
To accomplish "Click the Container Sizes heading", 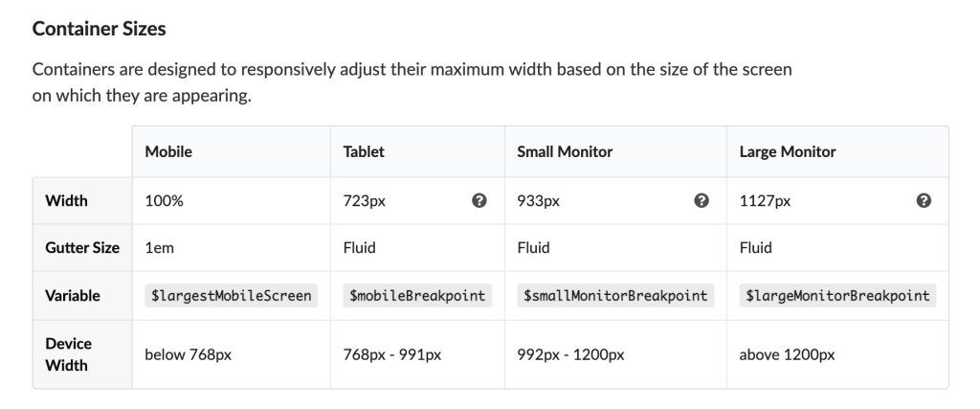I will pos(99,29).
